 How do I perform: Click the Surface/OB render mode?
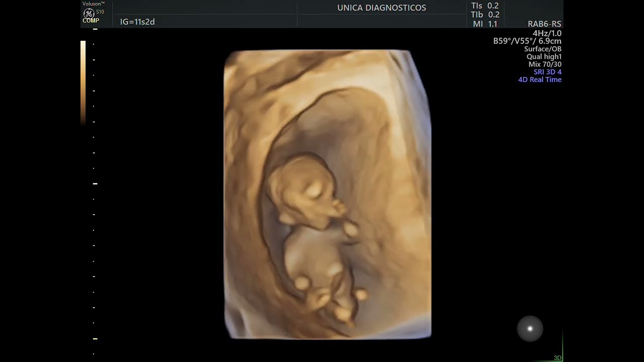coord(543,49)
